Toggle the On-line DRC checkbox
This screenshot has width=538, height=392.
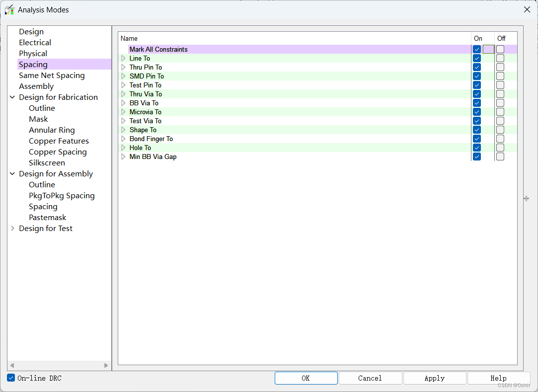click(x=11, y=378)
